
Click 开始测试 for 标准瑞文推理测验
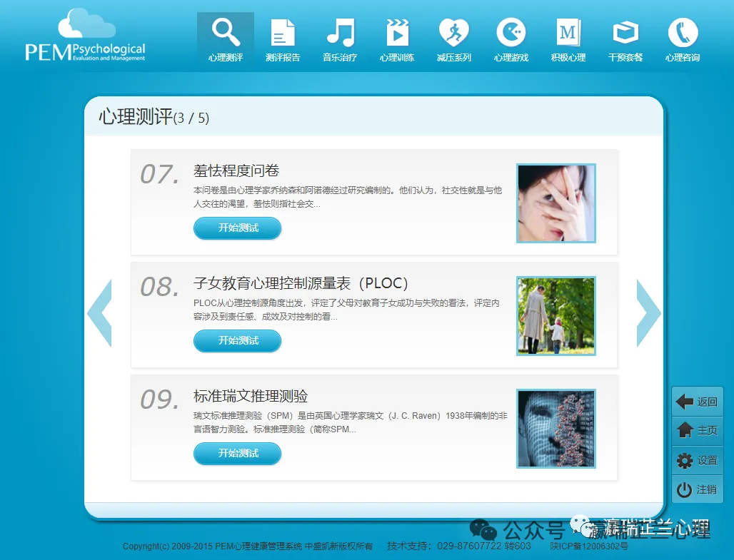(238, 454)
